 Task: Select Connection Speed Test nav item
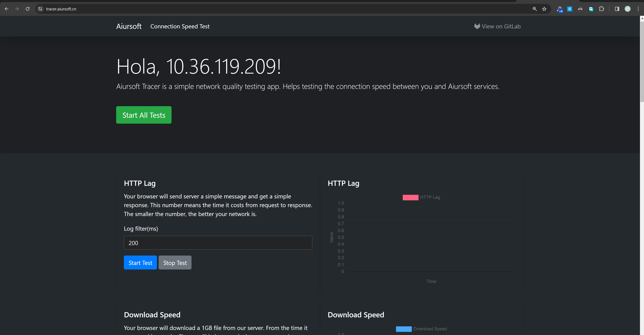pos(180,26)
